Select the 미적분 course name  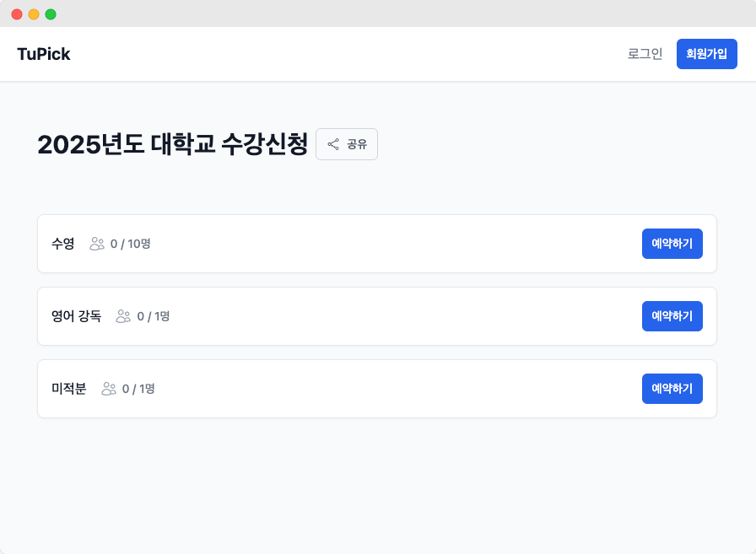69,389
